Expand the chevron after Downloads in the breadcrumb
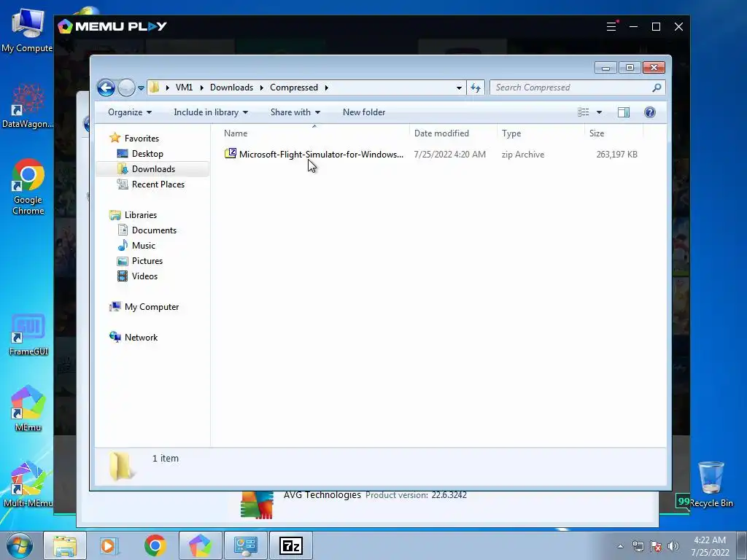Viewport: 747px width, 560px height. pyautogui.click(x=262, y=87)
